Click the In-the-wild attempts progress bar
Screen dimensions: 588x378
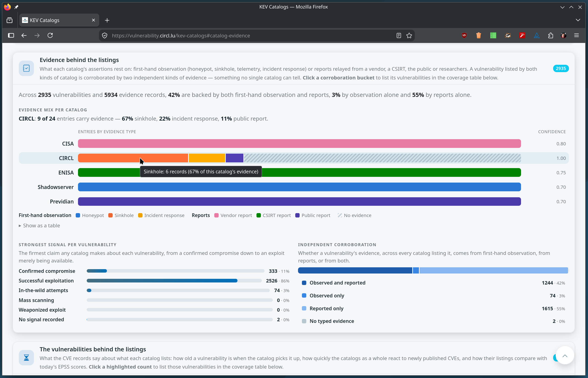click(178, 290)
